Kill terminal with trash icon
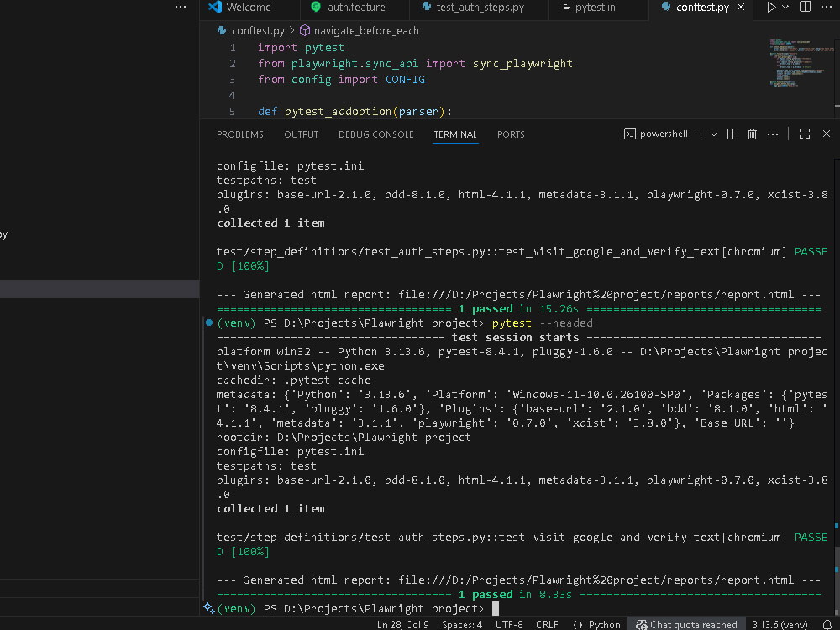The height and width of the screenshot is (630, 840). [752, 134]
